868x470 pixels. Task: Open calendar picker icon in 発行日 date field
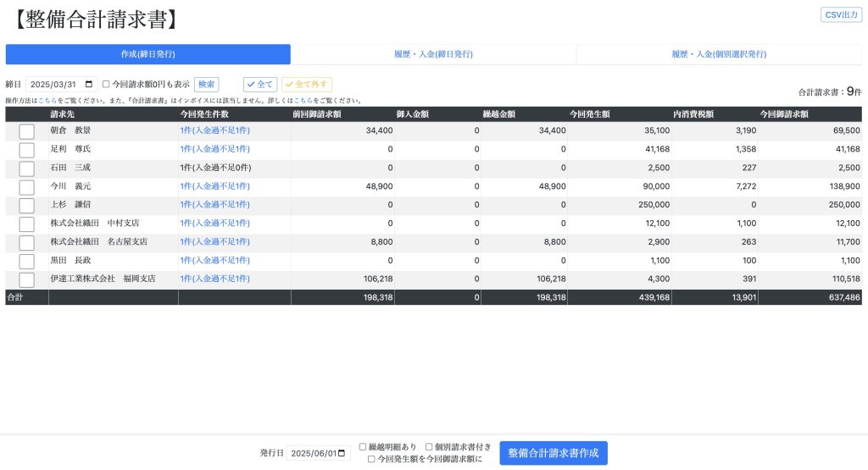[x=342, y=453]
